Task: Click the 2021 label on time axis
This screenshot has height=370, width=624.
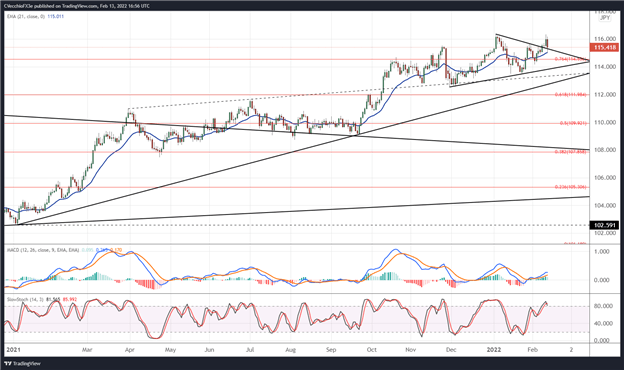Action: pos(13,350)
